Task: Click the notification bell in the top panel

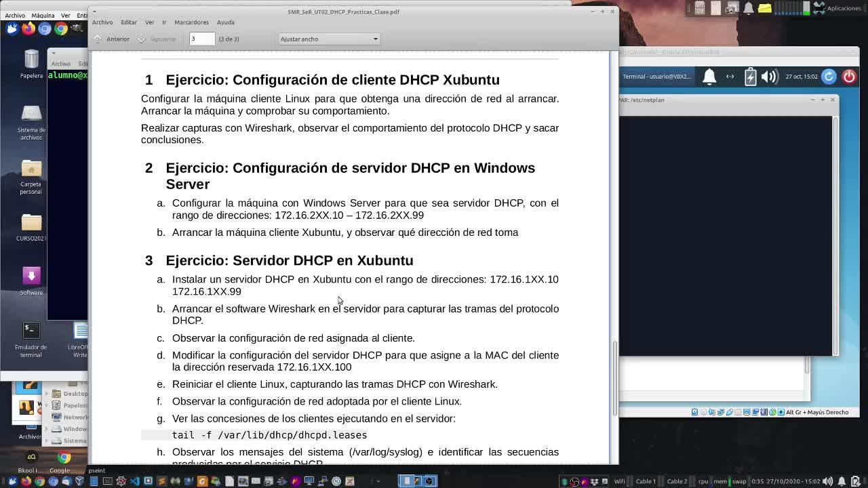Action: click(748, 8)
